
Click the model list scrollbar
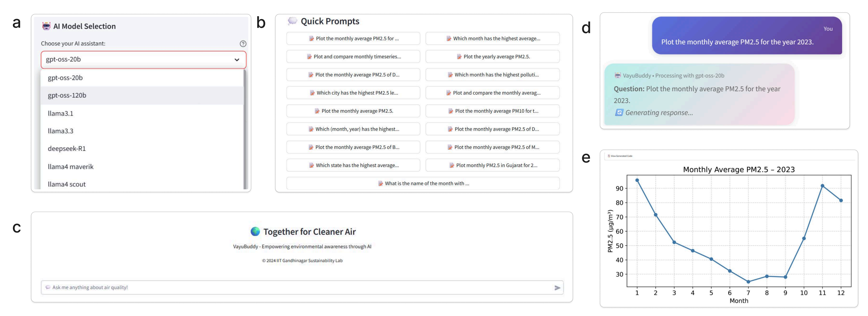click(245, 130)
